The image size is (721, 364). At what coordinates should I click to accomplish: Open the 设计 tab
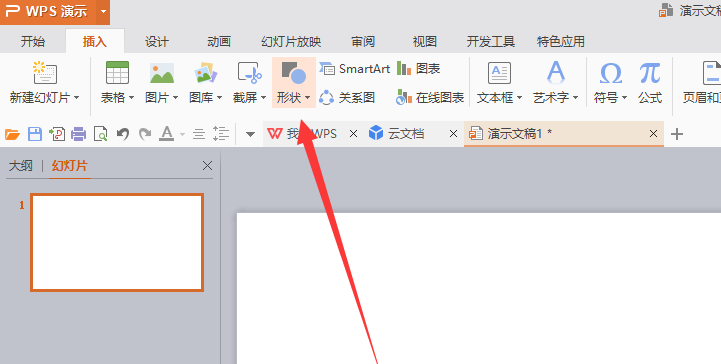coord(157,41)
